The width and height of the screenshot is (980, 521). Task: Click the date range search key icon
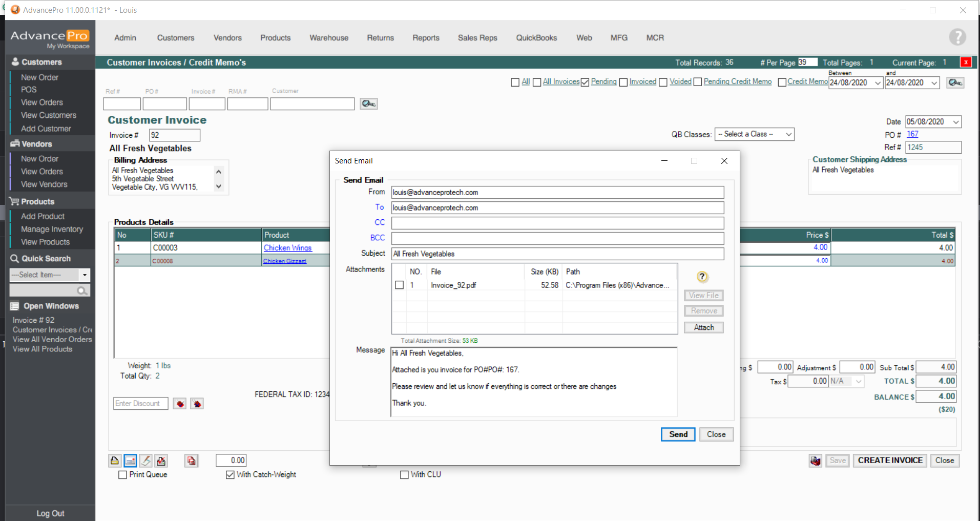coord(955,82)
